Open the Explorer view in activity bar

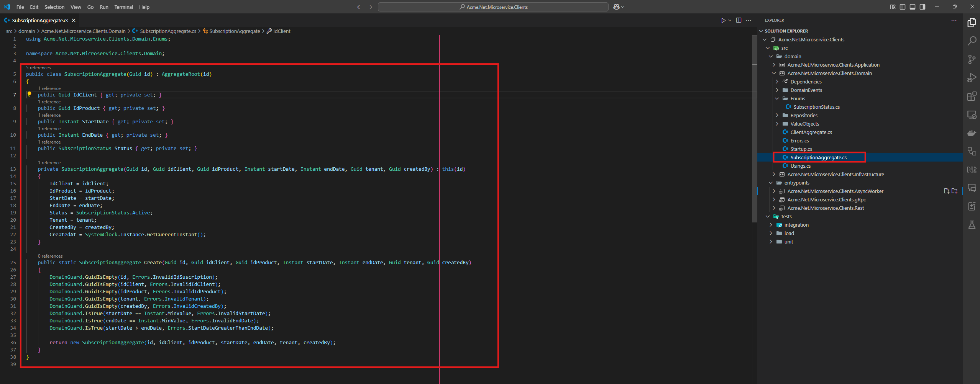(x=972, y=23)
